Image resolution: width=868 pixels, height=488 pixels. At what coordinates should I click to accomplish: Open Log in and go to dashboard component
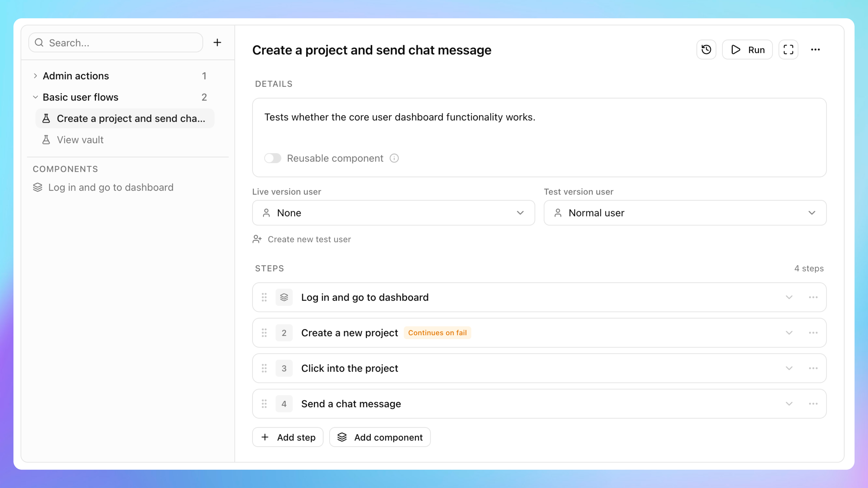[111, 187]
